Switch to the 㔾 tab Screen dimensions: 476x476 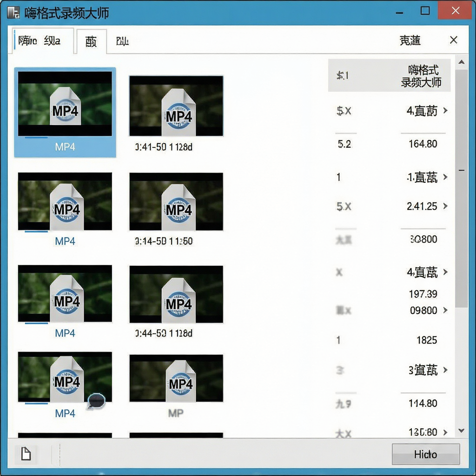122,41
